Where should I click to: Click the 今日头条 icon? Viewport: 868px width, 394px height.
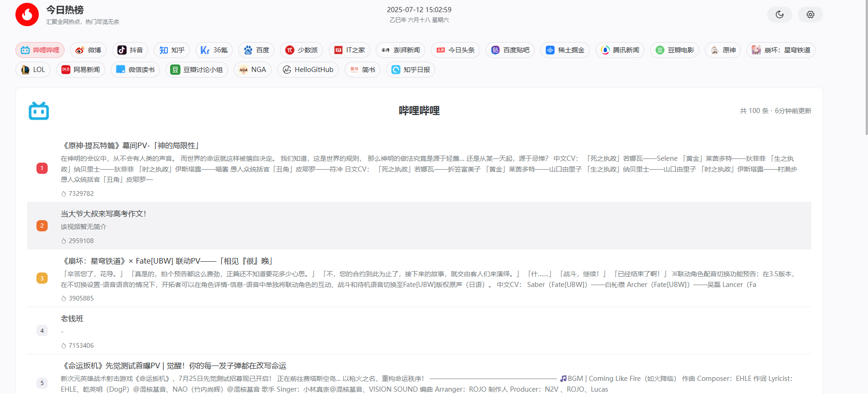pyautogui.click(x=441, y=50)
